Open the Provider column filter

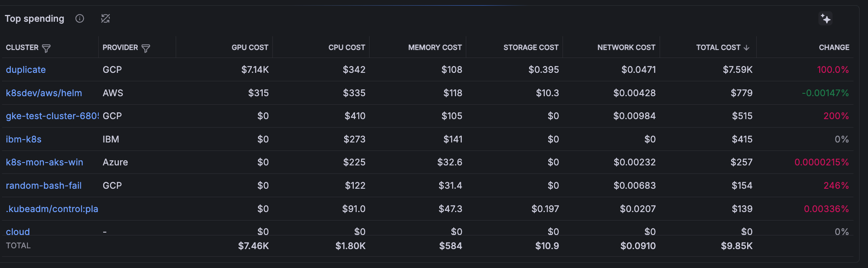[x=146, y=48]
